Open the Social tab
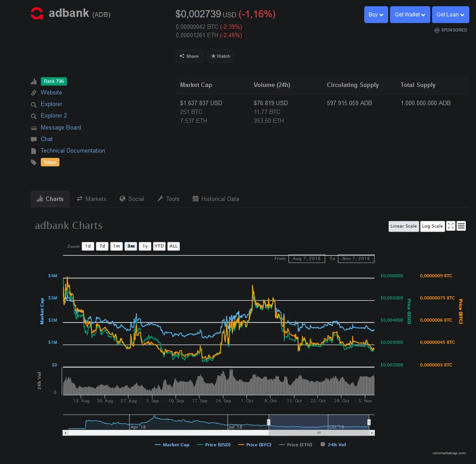 (132, 199)
